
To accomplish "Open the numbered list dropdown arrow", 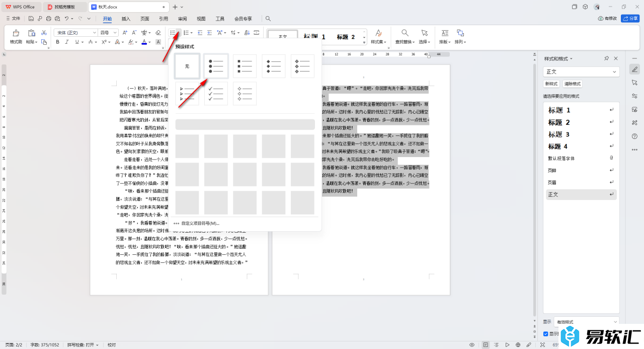I will click(x=192, y=33).
